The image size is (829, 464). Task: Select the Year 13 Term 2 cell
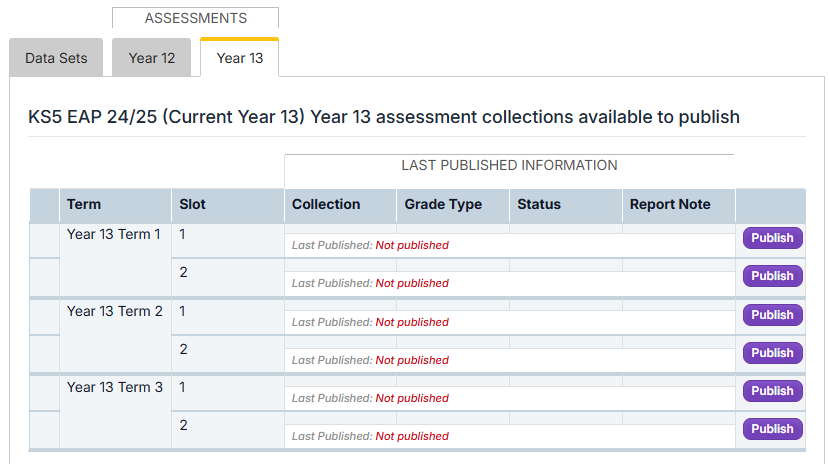pyautogui.click(x=114, y=311)
